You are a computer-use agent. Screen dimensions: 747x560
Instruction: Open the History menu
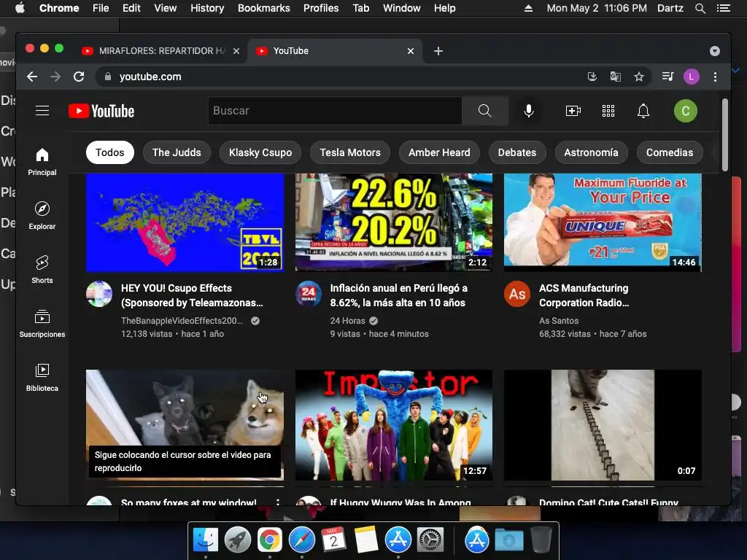[207, 8]
